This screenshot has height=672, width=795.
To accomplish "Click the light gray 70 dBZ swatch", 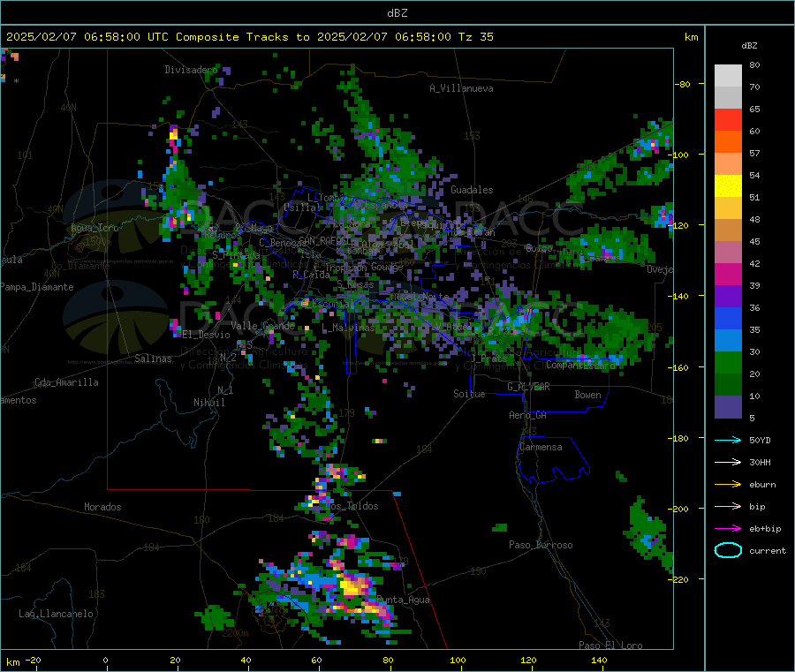I will point(728,76).
